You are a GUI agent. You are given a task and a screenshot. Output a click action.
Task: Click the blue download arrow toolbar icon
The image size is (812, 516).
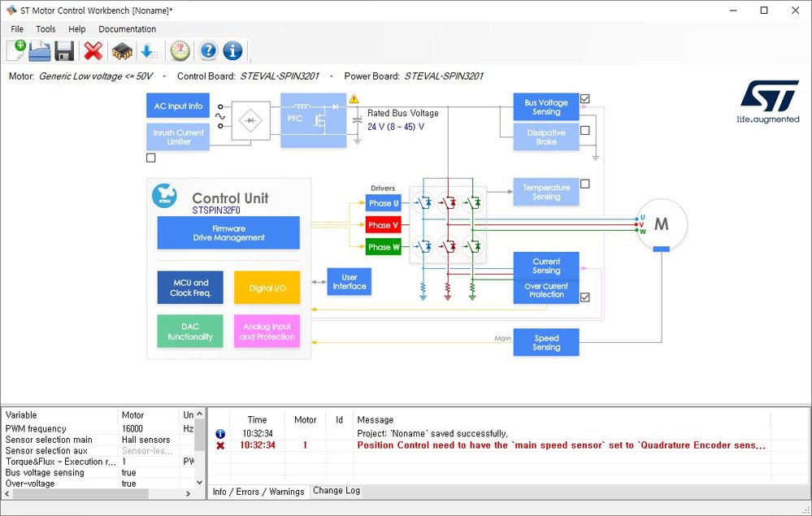149,50
